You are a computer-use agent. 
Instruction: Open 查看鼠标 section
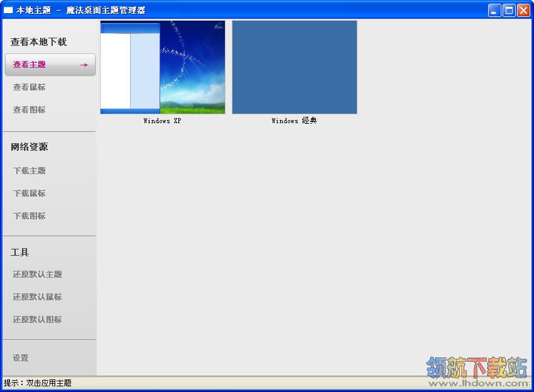tap(30, 87)
